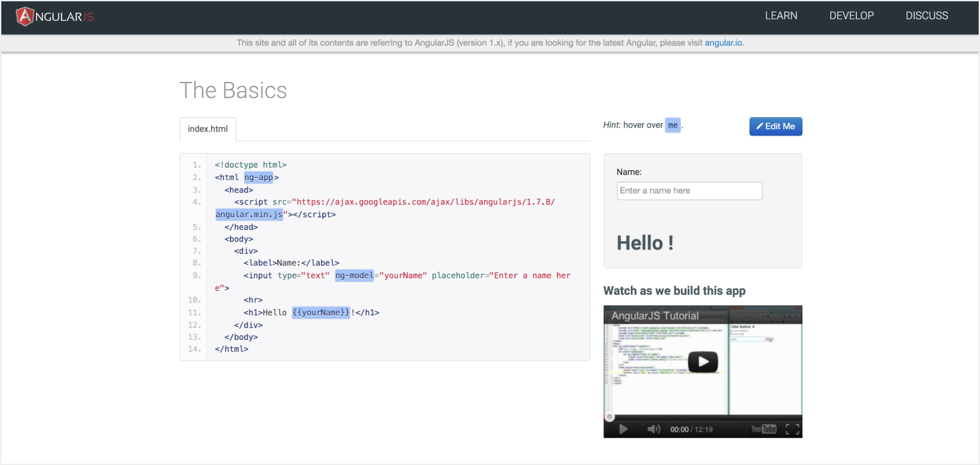The height and width of the screenshot is (465, 980).
Task: Mute the video volume speaker icon
Action: pyautogui.click(x=654, y=429)
